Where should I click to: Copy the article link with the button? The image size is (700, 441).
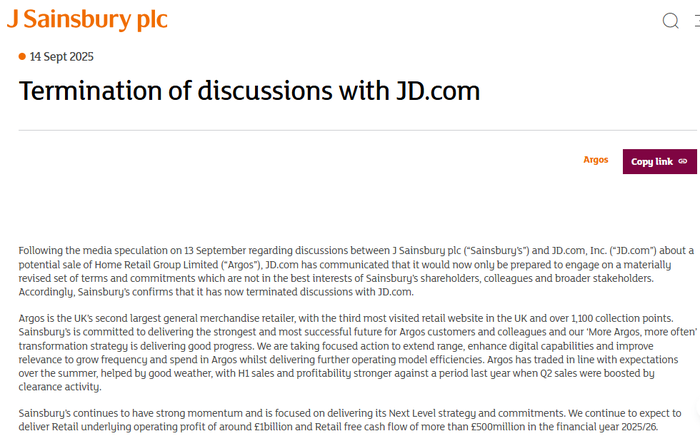tap(659, 162)
